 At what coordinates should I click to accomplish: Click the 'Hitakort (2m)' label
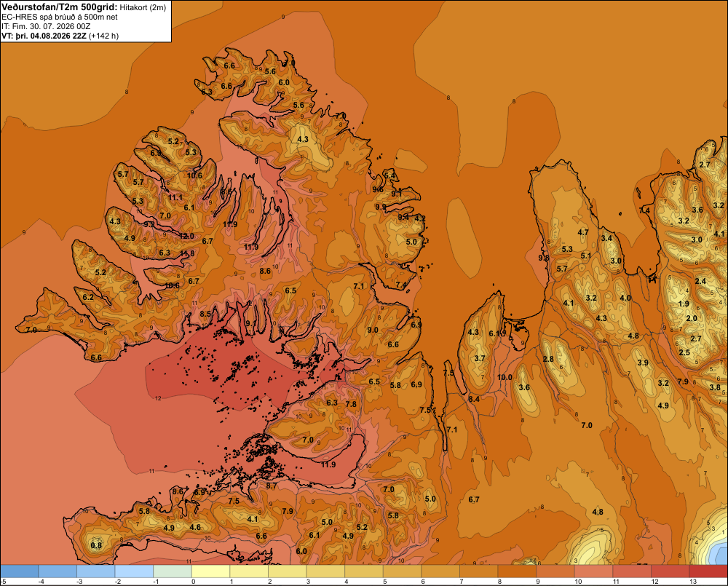click(143, 7)
